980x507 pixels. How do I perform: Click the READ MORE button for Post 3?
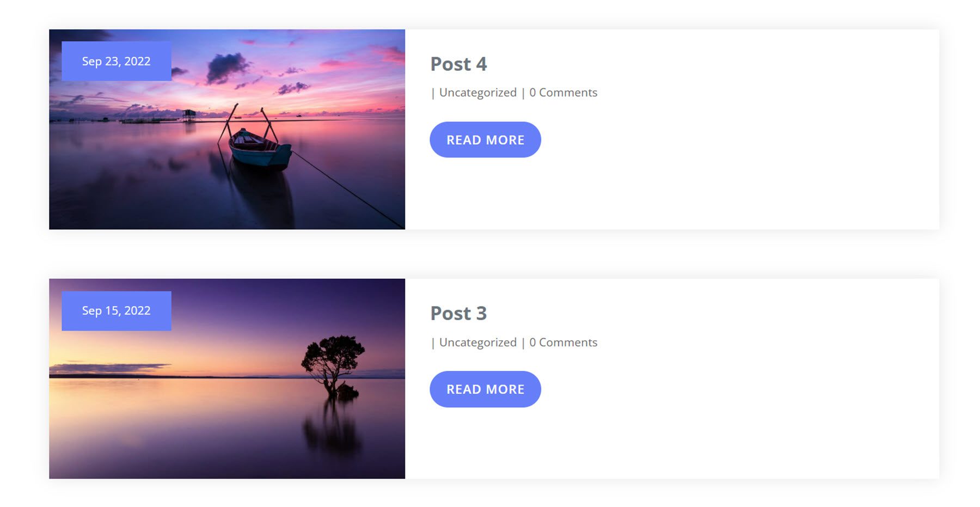coord(485,388)
